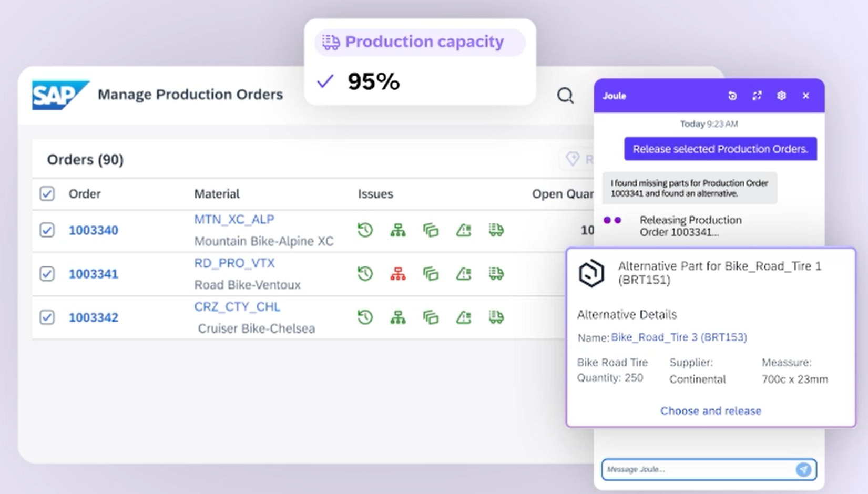Screen dimensions: 868x494
Task: Click the Message Joule input field
Action: [x=697, y=469]
